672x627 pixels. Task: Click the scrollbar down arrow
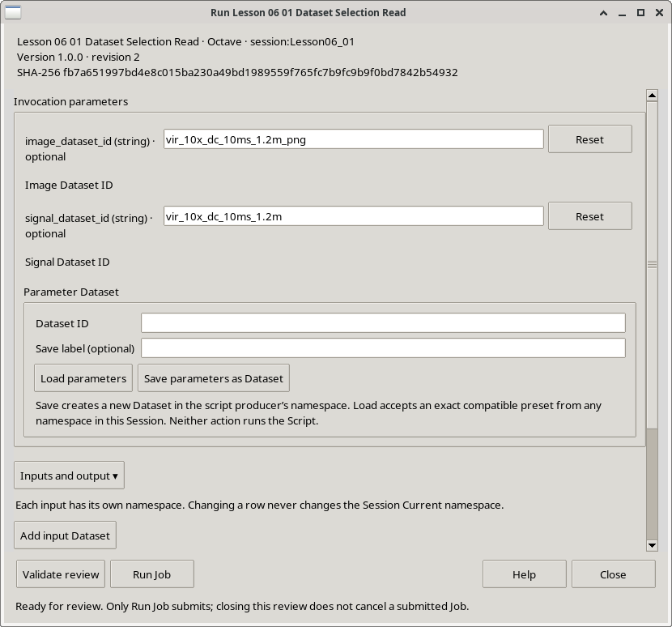tap(652, 545)
